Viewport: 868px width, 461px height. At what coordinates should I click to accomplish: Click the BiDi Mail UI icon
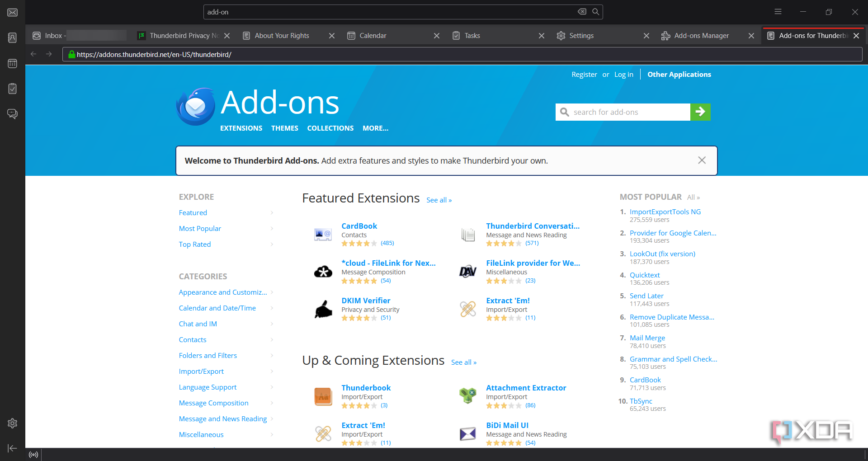pyautogui.click(x=468, y=434)
